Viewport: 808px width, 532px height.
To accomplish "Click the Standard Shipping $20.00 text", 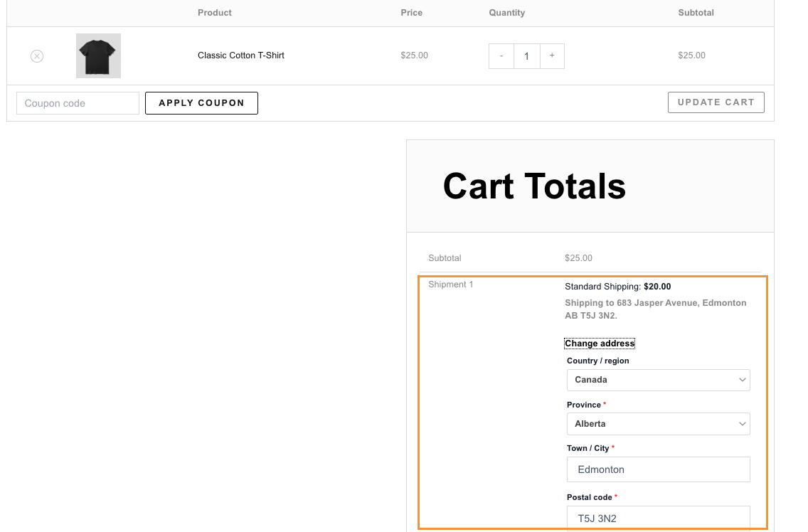I will (x=617, y=287).
